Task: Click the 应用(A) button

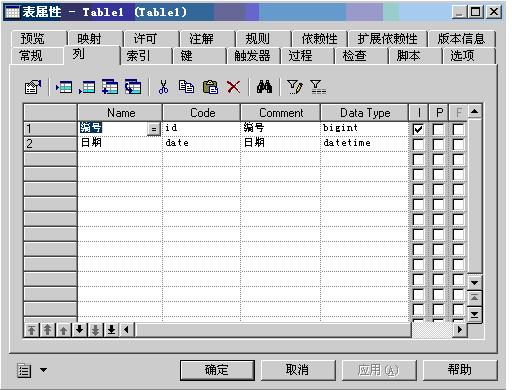Action: pyautogui.click(x=379, y=370)
